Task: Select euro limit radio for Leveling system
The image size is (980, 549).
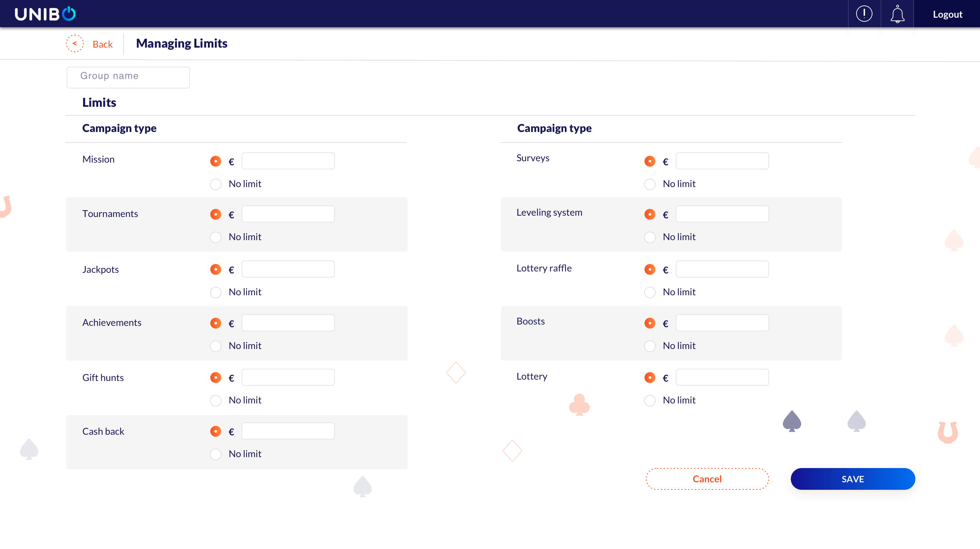Action: pyautogui.click(x=650, y=214)
